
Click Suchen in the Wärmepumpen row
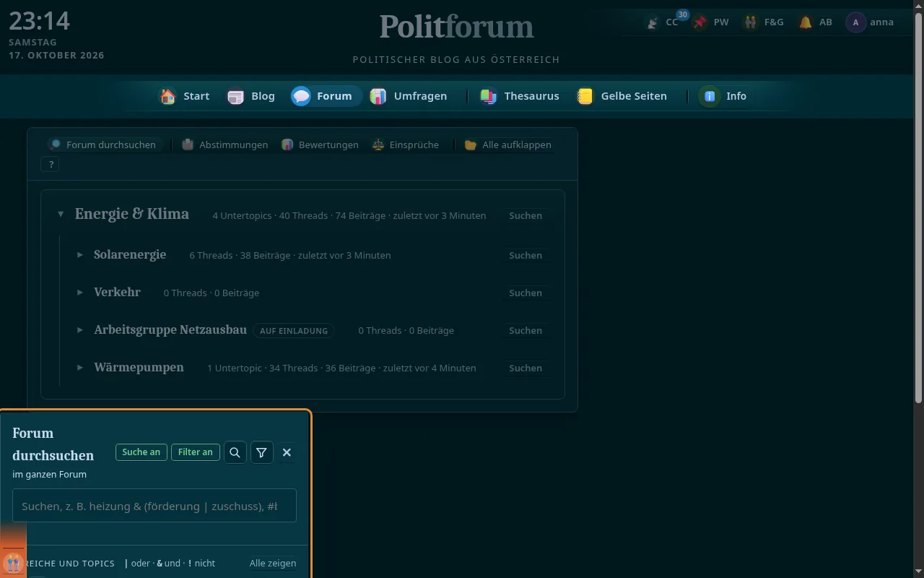(526, 368)
